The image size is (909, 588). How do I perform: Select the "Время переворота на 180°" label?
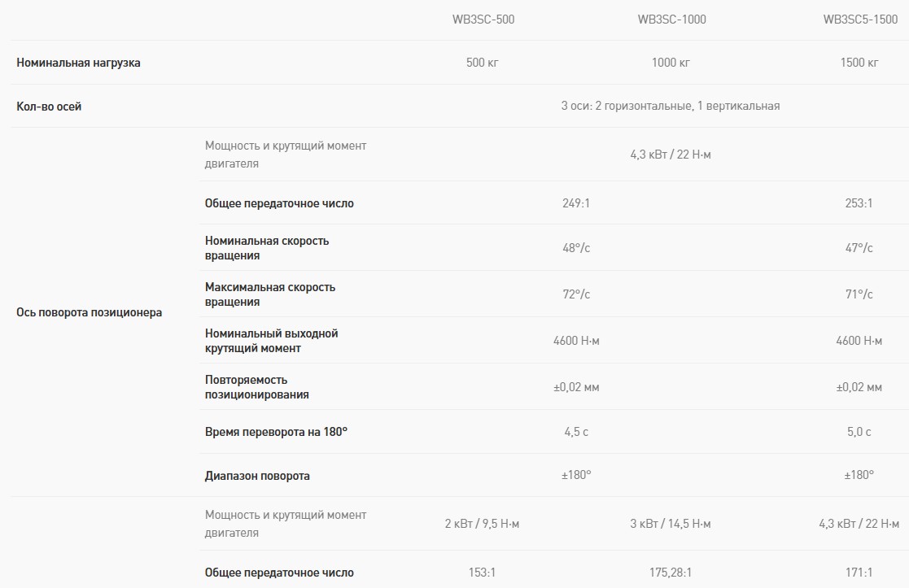pos(276,432)
